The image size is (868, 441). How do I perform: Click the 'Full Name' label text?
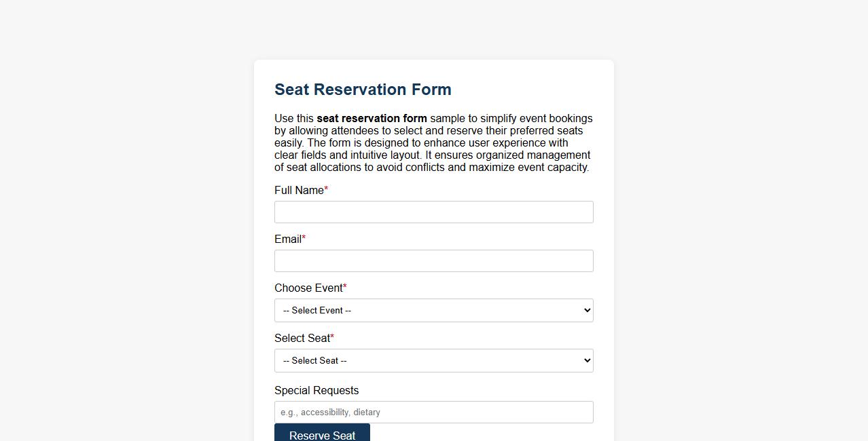coord(297,191)
